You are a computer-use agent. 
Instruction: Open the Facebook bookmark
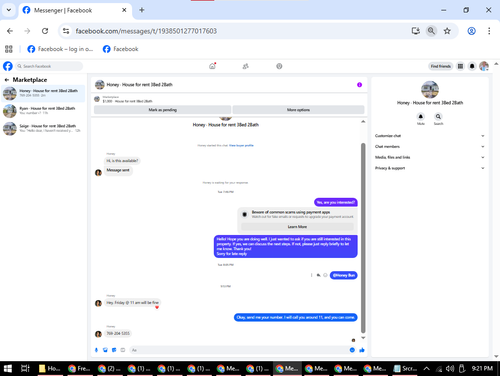click(121, 49)
